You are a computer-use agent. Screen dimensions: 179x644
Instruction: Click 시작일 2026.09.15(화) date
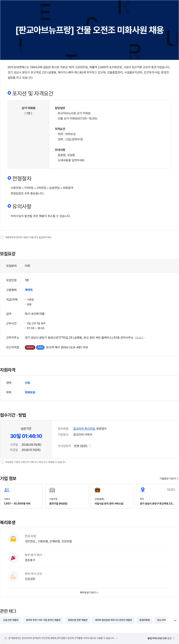coord(32,444)
